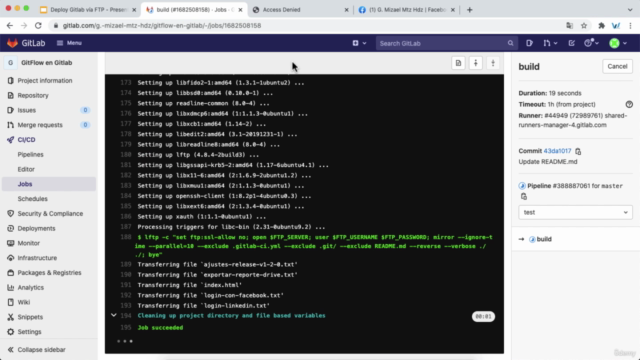Open a new browser tab
The width and height of the screenshot is (640, 360).
(469, 10)
